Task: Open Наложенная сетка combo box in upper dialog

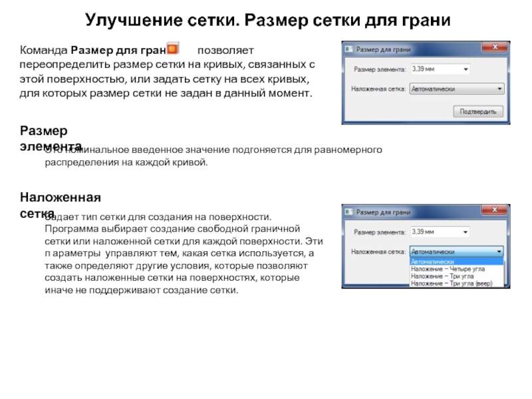Action: click(457, 89)
